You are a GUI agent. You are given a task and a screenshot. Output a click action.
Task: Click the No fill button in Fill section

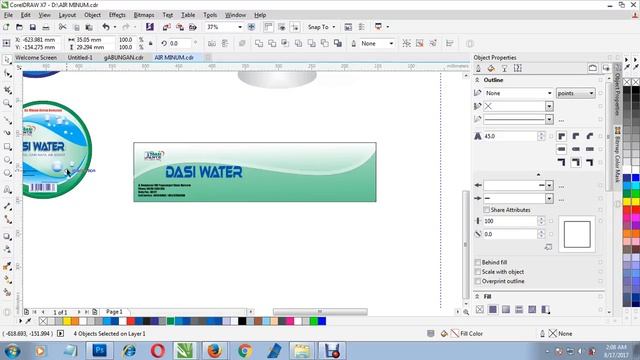pyautogui.click(x=480, y=310)
